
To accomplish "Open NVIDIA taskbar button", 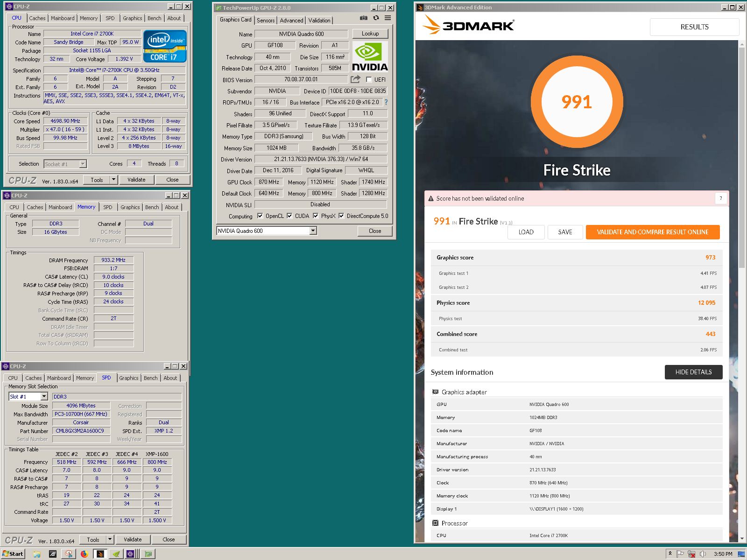I will pos(116,554).
